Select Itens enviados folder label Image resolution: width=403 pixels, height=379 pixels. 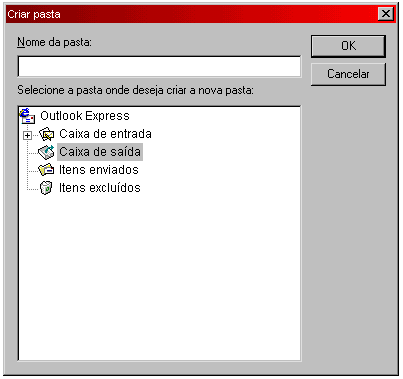[x=99, y=170]
